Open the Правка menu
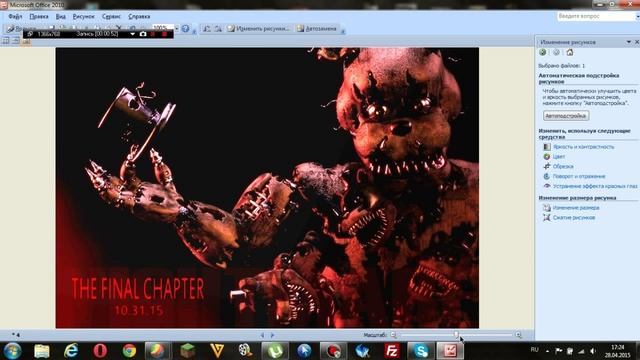640x360 pixels. point(39,17)
